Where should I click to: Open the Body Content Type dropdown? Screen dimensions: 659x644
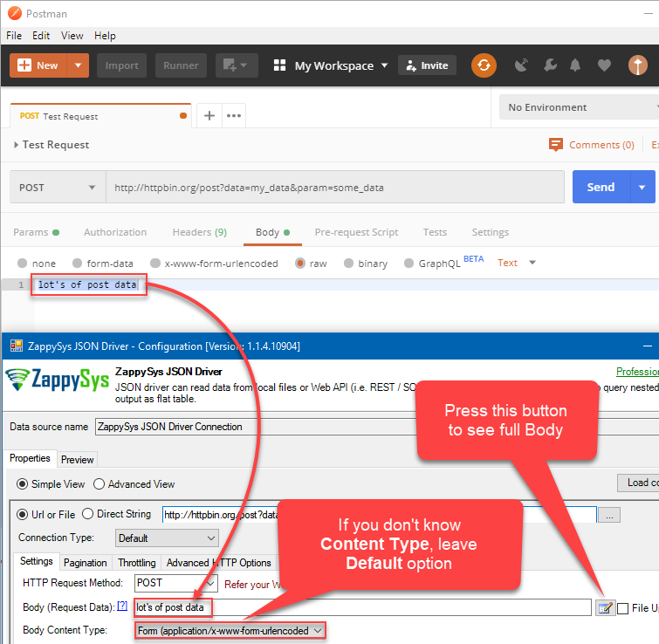pos(230,630)
